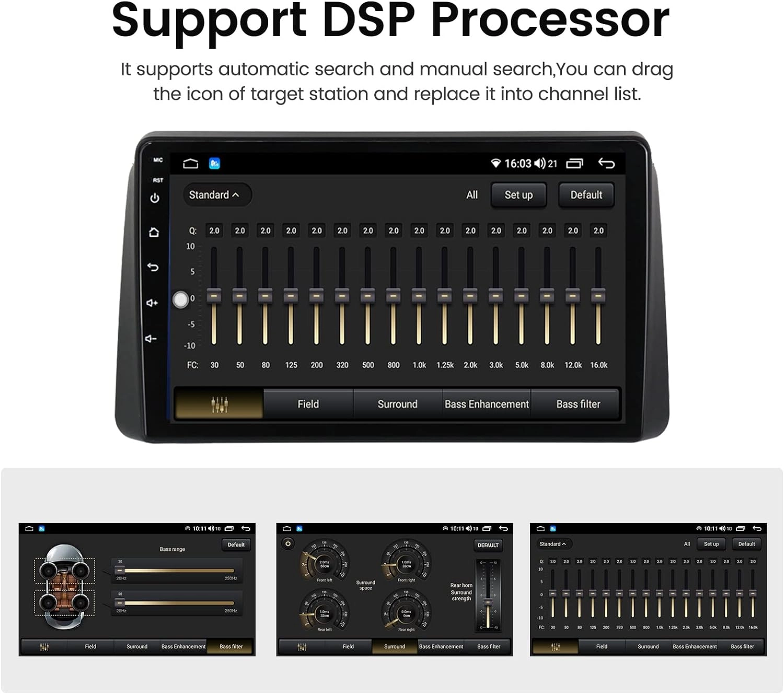Tap the volume down icon on left bezel
This screenshot has height=694, width=784.
tap(151, 339)
